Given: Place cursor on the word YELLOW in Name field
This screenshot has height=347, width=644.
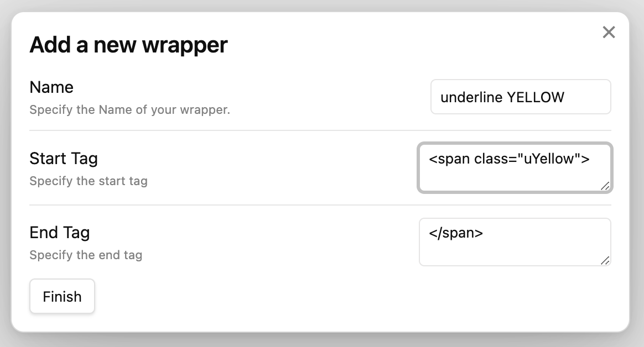Looking at the screenshot, I should tap(536, 97).
